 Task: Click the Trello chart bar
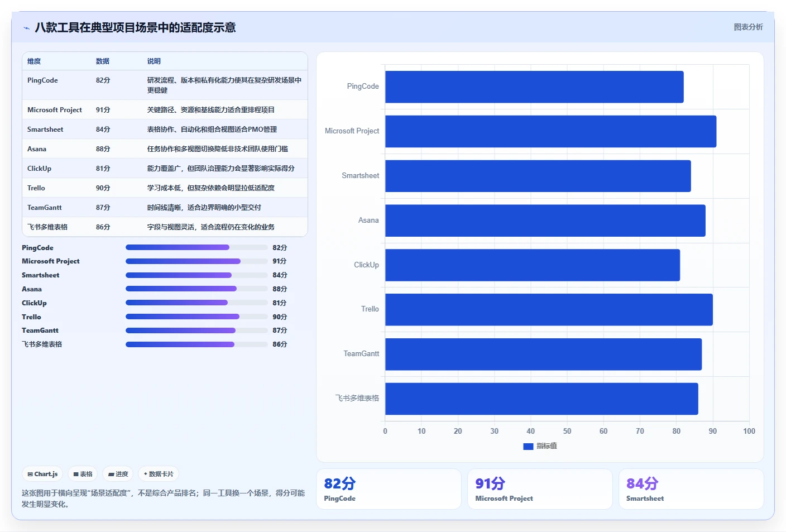[549, 309]
